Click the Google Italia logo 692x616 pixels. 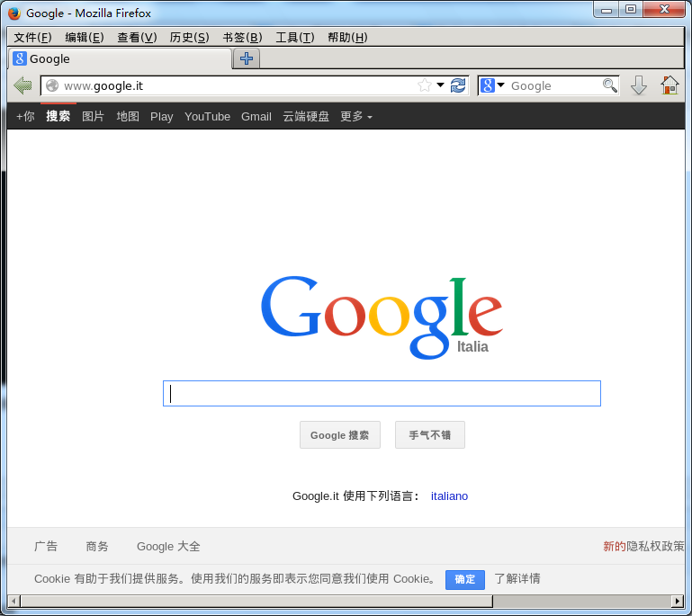tap(382, 317)
